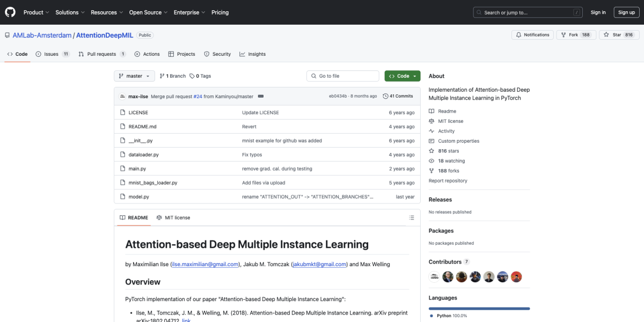The image size is (644, 322).
Task: Click the commit history clock icon
Action: coord(385,96)
